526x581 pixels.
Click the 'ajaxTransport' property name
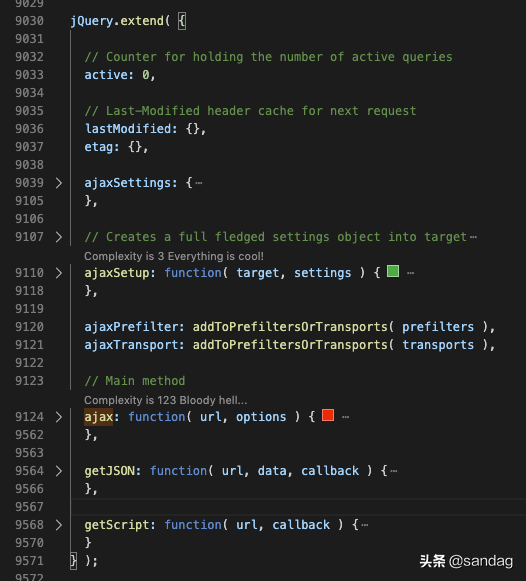pos(131,345)
